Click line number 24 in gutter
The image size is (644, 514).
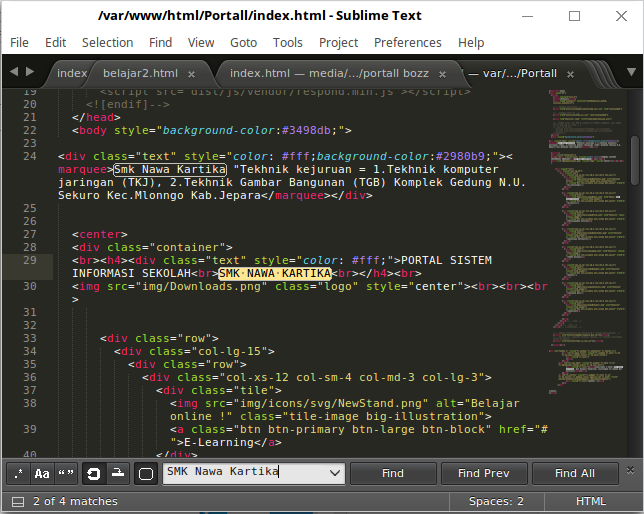click(x=30, y=156)
